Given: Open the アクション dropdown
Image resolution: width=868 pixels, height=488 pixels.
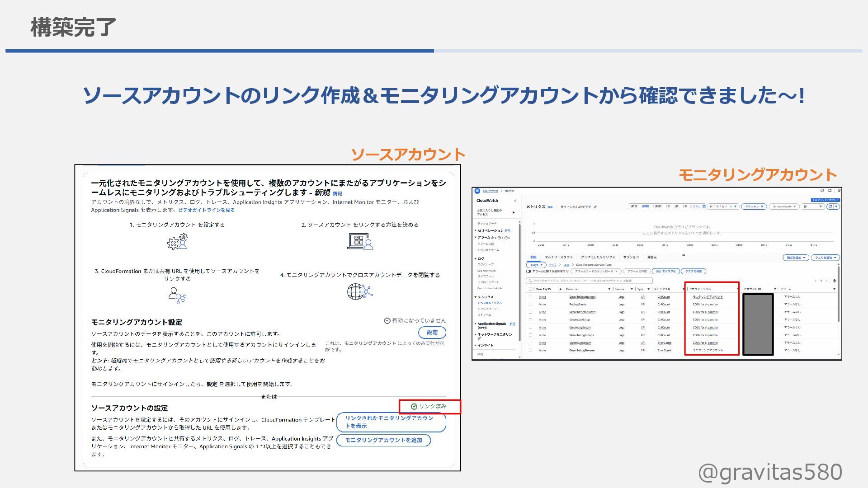Looking at the screenshot, I should pos(754,206).
